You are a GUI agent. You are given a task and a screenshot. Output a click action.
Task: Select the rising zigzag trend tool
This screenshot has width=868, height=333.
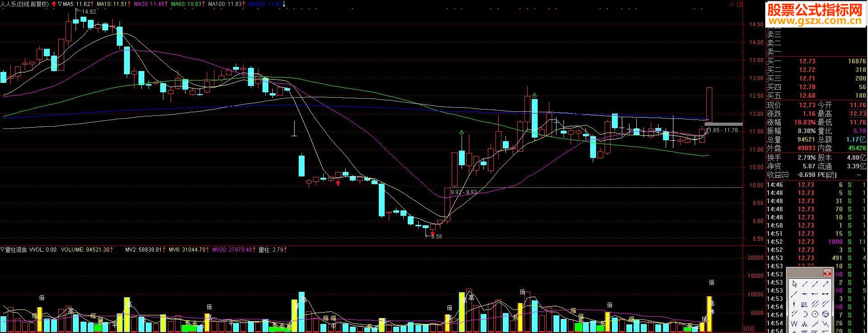[815, 324]
